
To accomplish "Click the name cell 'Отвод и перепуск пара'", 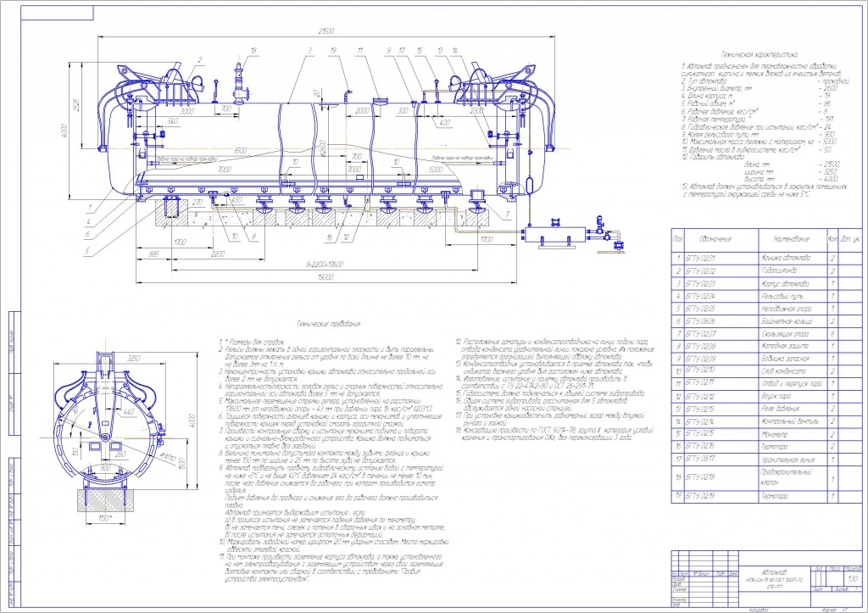I will tap(792, 384).
